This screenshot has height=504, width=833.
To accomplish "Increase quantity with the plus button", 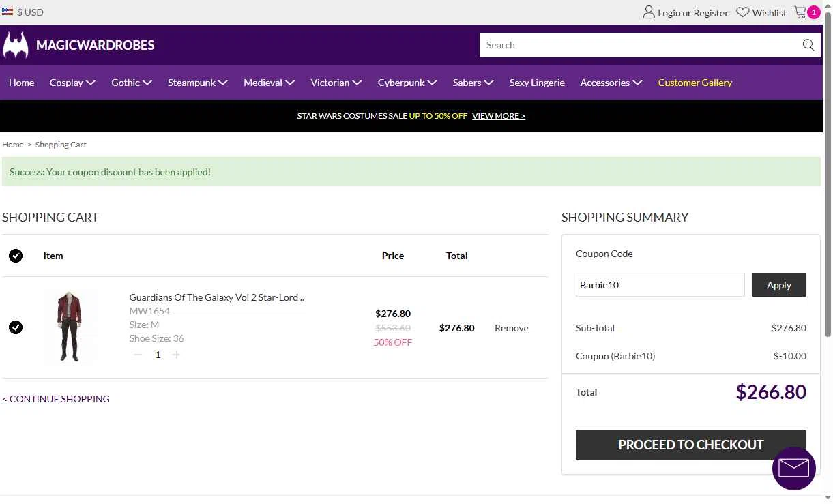I will click(177, 355).
